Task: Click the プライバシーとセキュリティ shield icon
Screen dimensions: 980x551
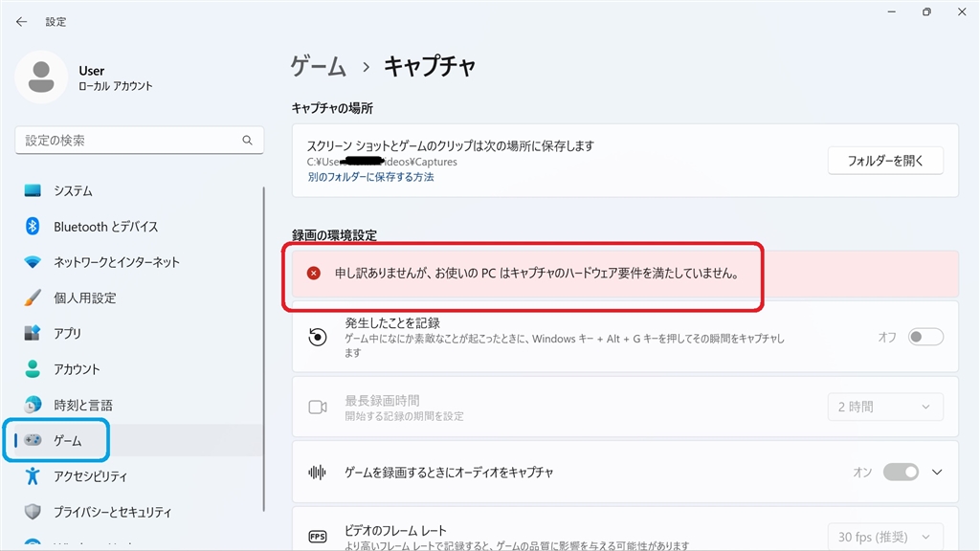Action: click(x=33, y=512)
